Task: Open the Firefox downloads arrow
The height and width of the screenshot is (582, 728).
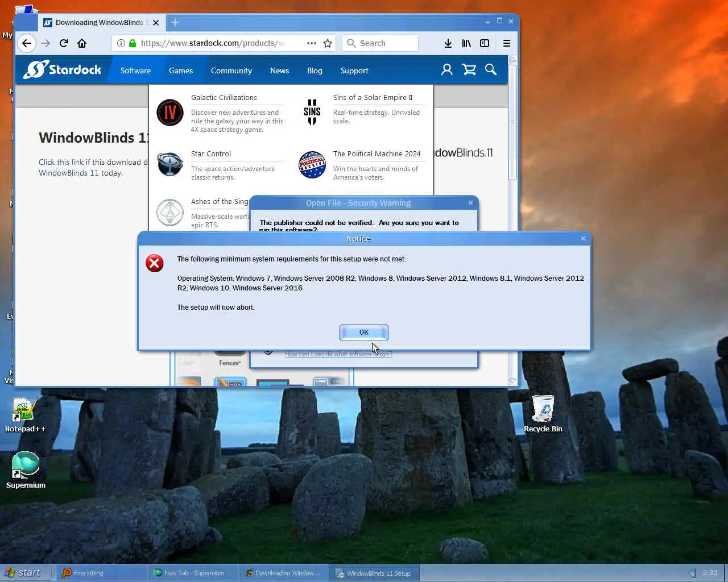Action: (x=448, y=43)
